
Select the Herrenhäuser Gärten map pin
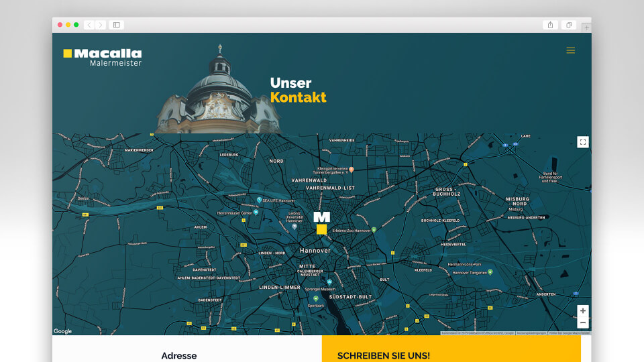point(256,213)
